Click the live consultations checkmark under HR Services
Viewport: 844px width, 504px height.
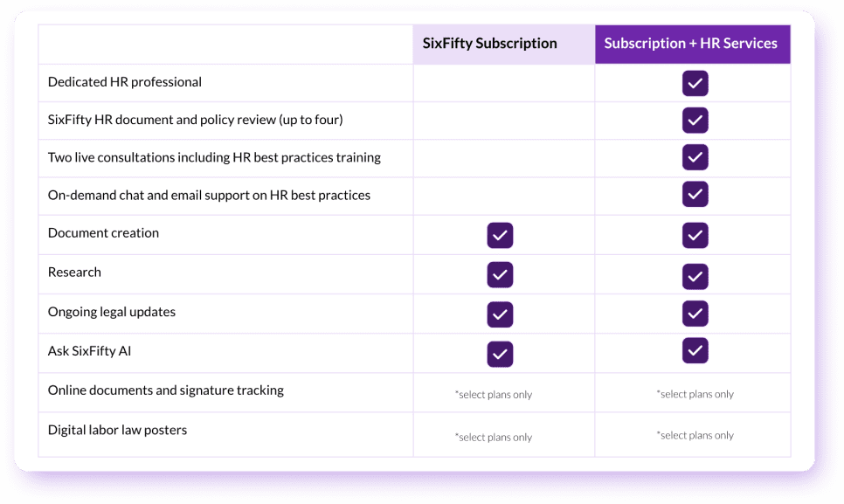pyautogui.click(x=695, y=157)
